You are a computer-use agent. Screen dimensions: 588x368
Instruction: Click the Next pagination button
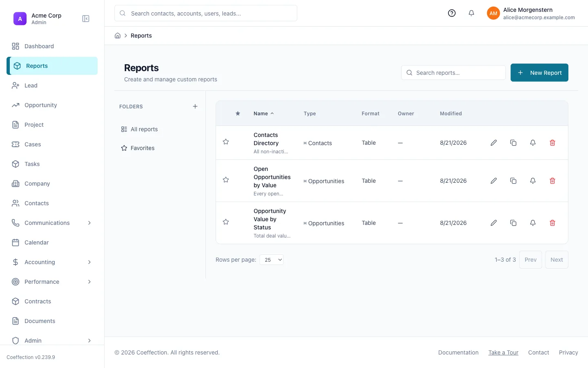(x=557, y=260)
